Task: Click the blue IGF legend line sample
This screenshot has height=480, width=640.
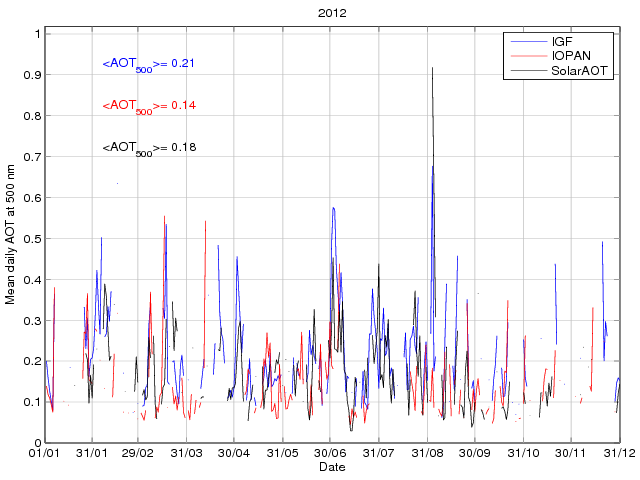Action: pos(529,41)
